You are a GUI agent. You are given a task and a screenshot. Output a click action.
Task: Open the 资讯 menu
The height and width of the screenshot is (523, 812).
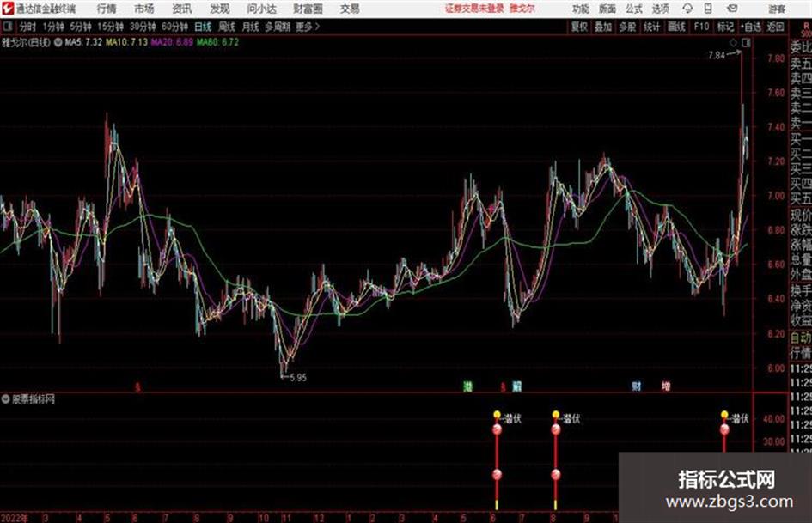click(x=182, y=9)
